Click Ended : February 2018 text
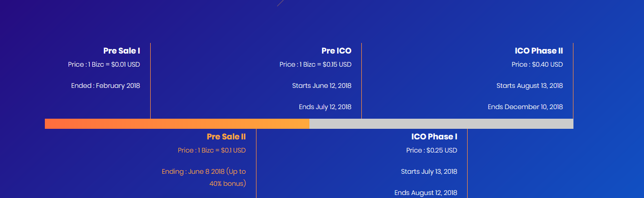This screenshot has height=198, width=644. [x=105, y=85]
